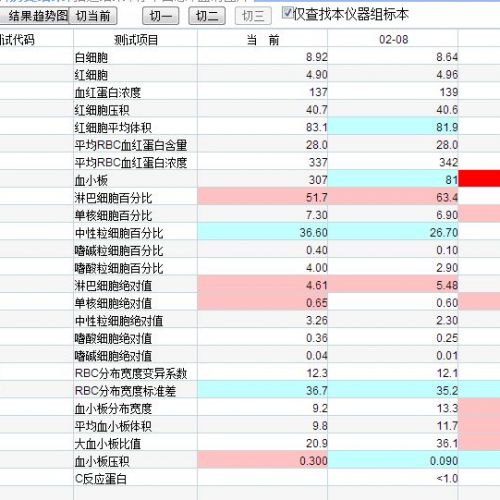Click the 02-08 lymphocyte absolute value 5.48
Screen dimensions: 500x500
pyautogui.click(x=447, y=285)
